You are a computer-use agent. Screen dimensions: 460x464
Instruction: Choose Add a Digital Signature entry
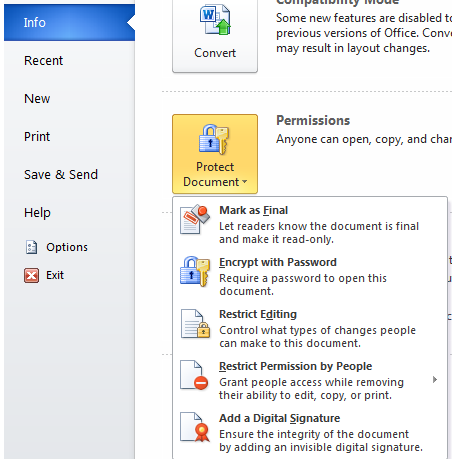310,432
